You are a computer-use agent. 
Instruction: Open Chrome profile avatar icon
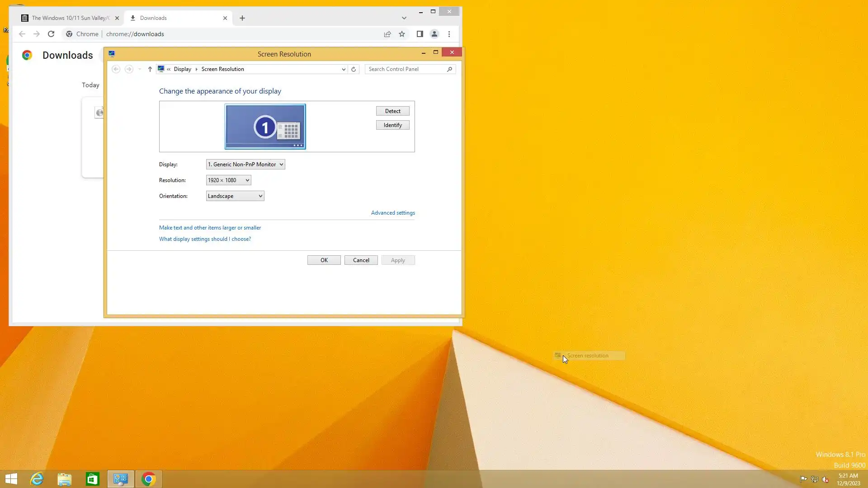coord(434,34)
